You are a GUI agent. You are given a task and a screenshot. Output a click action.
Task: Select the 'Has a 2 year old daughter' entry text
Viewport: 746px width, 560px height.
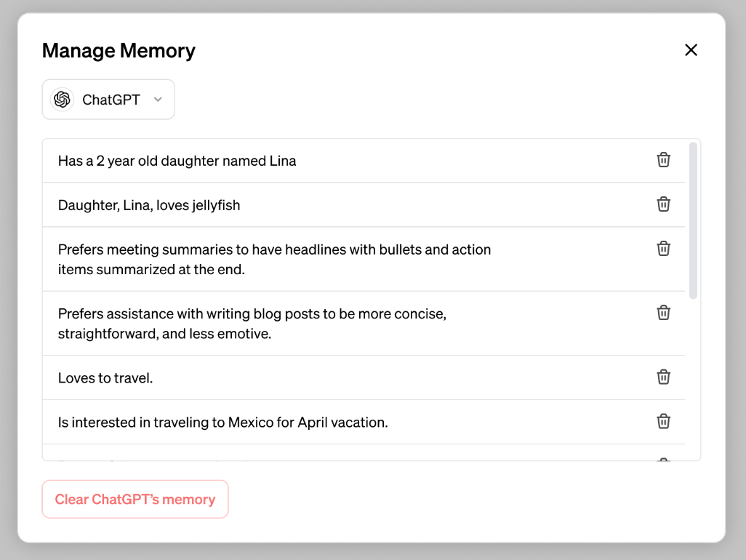tap(177, 161)
